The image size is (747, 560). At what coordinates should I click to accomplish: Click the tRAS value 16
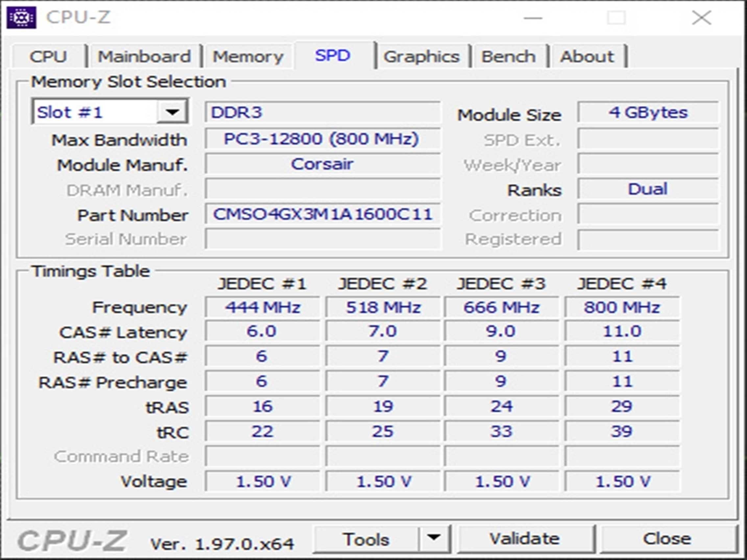tap(262, 406)
